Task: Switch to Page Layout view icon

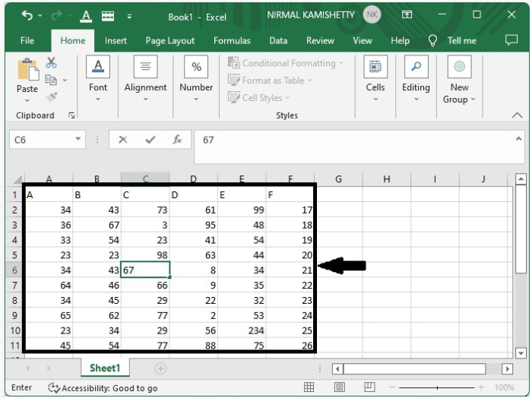Action: click(x=339, y=387)
